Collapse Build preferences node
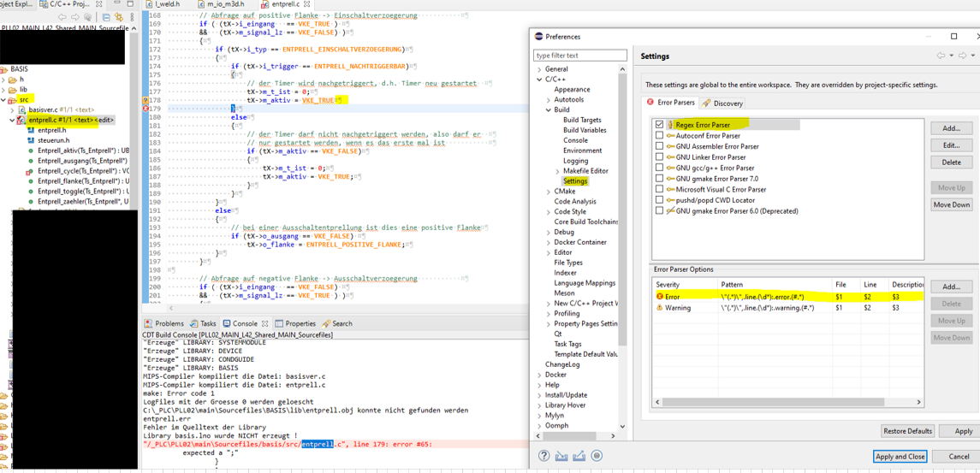 tap(548, 110)
